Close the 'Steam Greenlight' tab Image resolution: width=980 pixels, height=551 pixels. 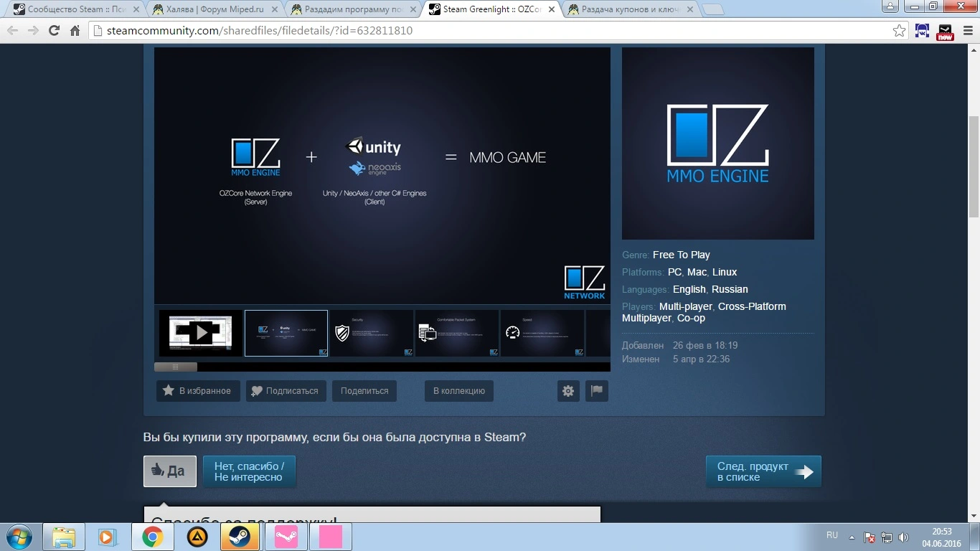coord(551,9)
